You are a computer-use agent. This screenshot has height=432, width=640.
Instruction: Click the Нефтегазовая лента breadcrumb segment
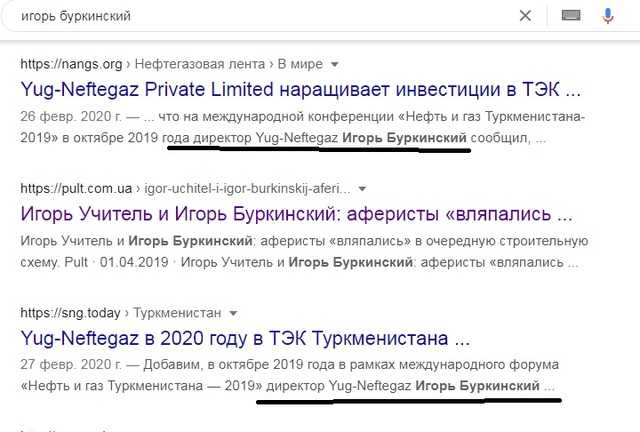(x=200, y=64)
